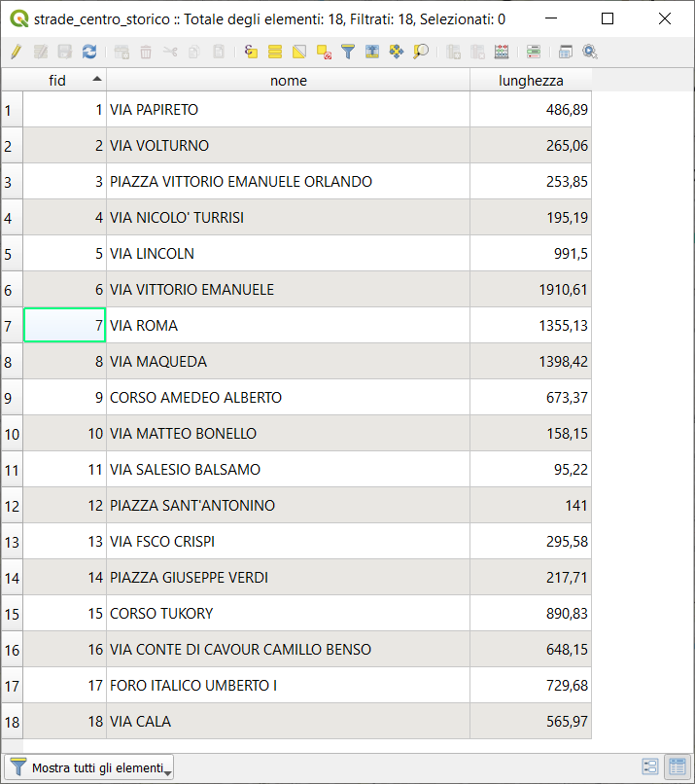Dock the attribute table
Image resolution: width=695 pixels, height=784 pixels.
point(566,52)
